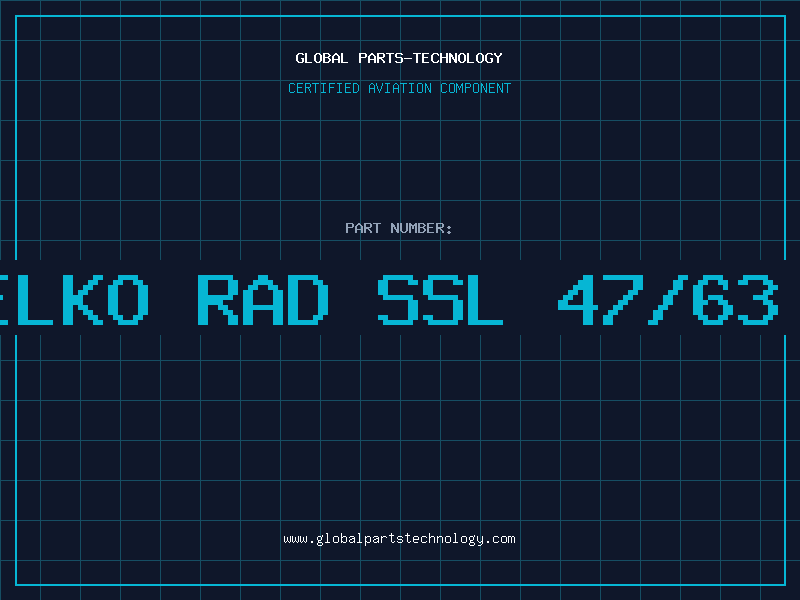Click the .com ending of the URL
Image resolution: width=800 pixels, height=600 pixels.
tap(501, 539)
